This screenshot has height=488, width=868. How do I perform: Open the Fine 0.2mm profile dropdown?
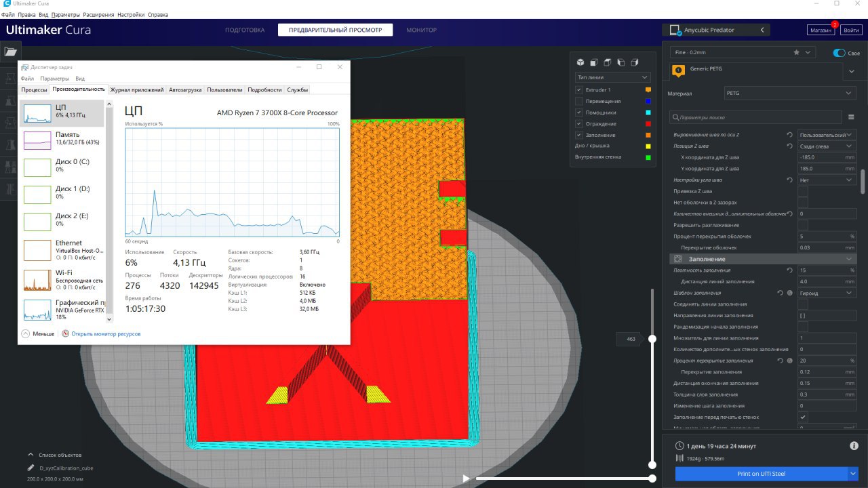[743, 52]
